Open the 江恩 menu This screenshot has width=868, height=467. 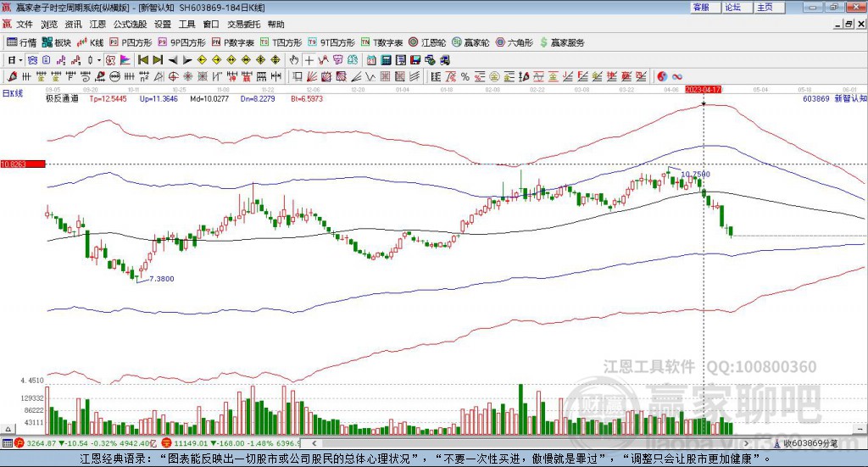[97, 25]
